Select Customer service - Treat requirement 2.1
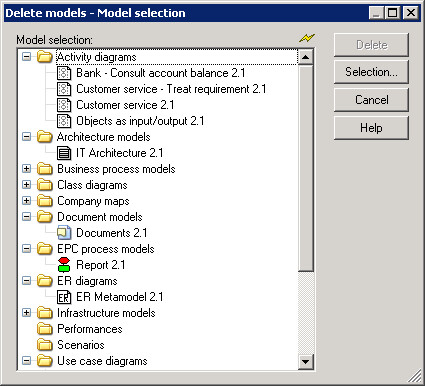Image resolution: width=425 pixels, height=386 pixels. (171, 89)
